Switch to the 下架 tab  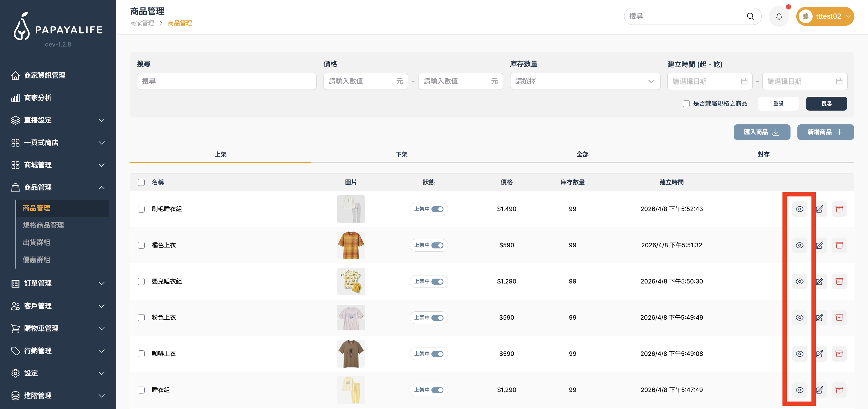click(401, 154)
